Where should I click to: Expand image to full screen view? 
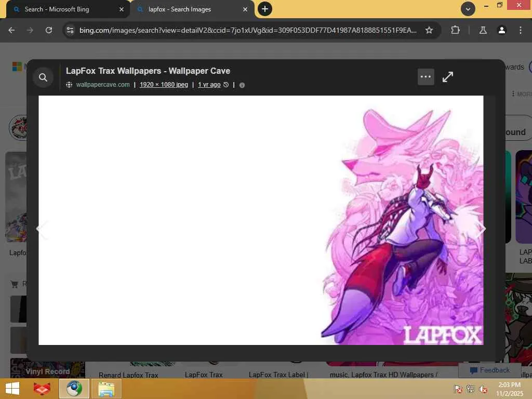click(x=447, y=77)
